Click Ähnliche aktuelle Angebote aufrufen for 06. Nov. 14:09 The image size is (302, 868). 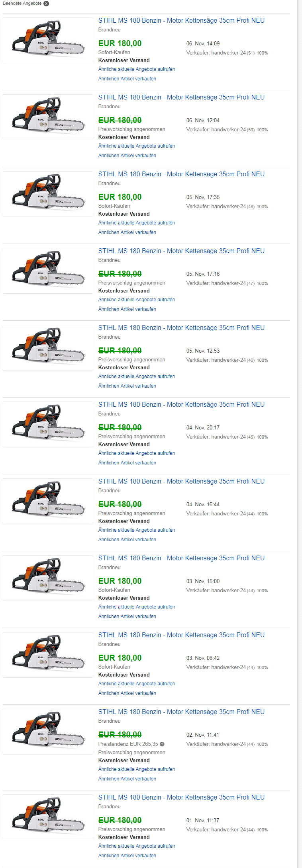[137, 69]
